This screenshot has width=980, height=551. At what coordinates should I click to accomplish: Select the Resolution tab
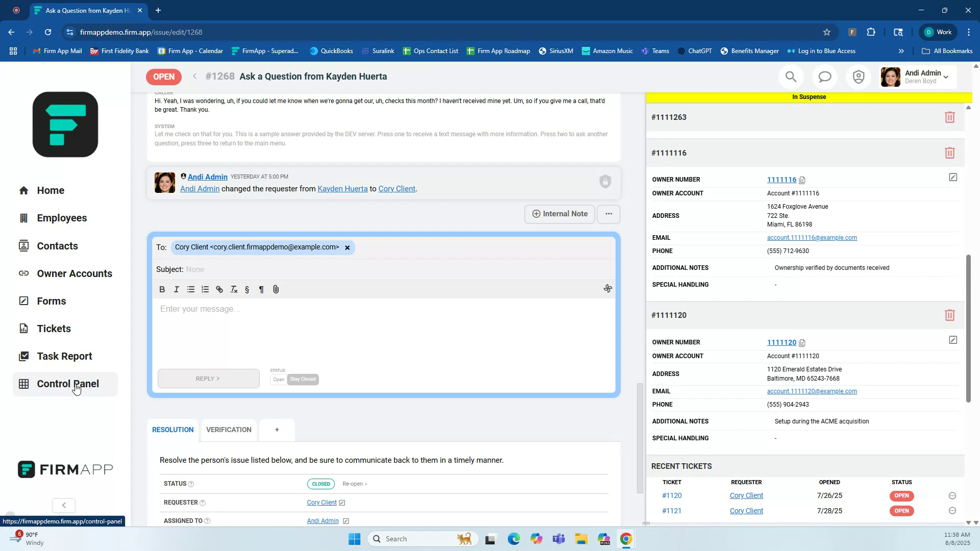172,430
